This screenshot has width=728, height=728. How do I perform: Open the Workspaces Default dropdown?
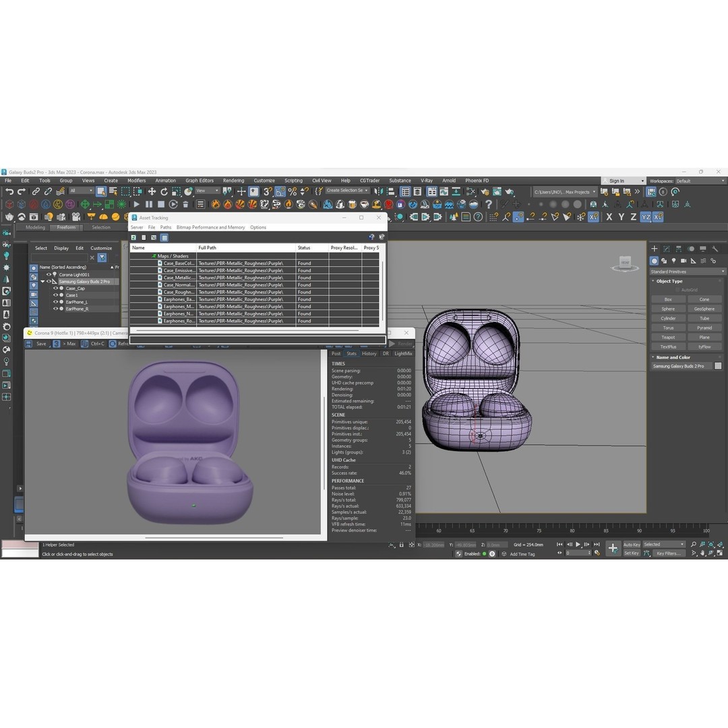[x=700, y=181]
